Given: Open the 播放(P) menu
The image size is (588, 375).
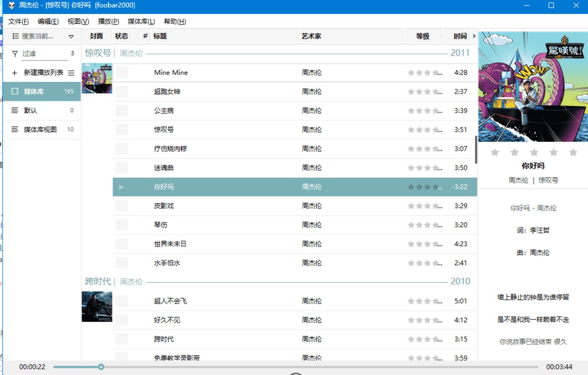Looking at the screenshot, I should pyautogui.click(x=108, y=21).
